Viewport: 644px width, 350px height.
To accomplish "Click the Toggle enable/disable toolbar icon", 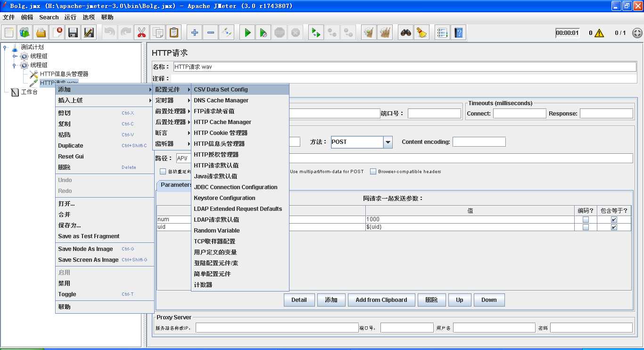I will (227, 33).
